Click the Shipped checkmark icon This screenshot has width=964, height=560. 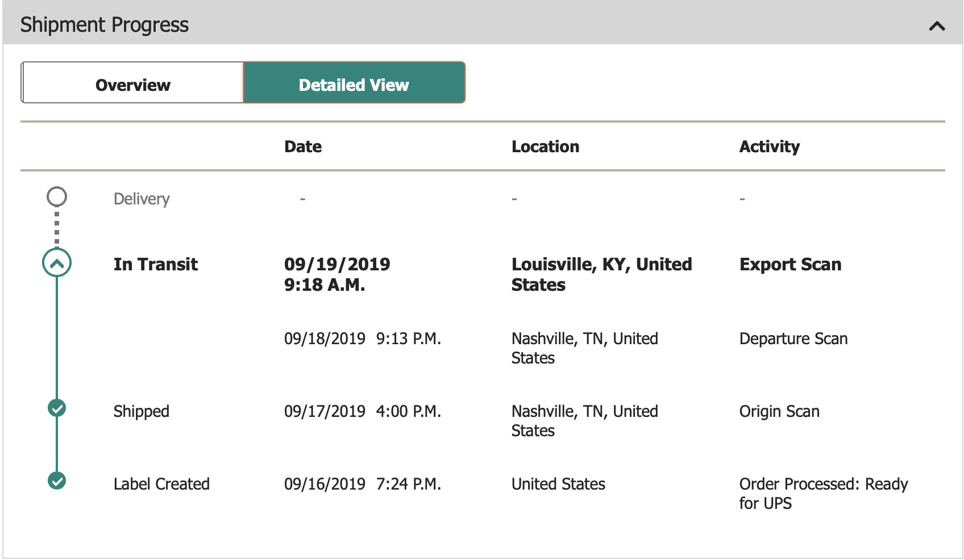57,408
